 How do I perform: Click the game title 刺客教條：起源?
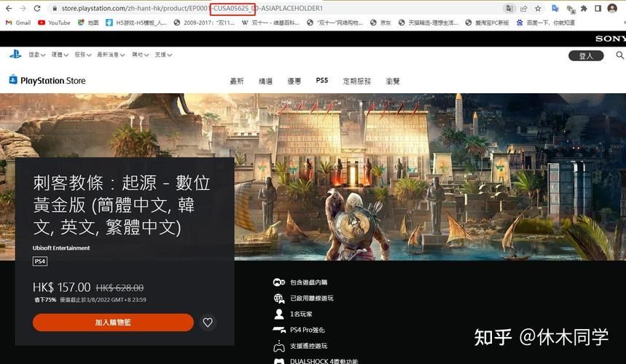point(122,205)
